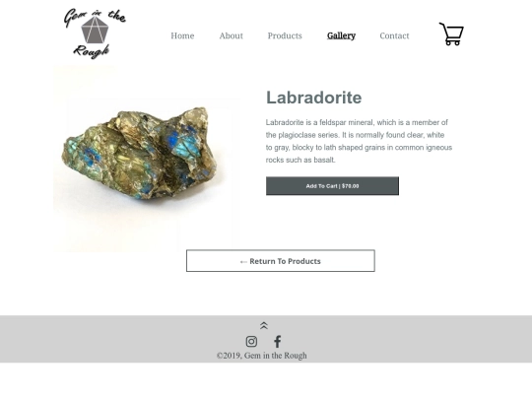This screenshot has width=532, height=399.
Task: Click the cursive 'Rough' logo text
Action: tap(92, 51)
